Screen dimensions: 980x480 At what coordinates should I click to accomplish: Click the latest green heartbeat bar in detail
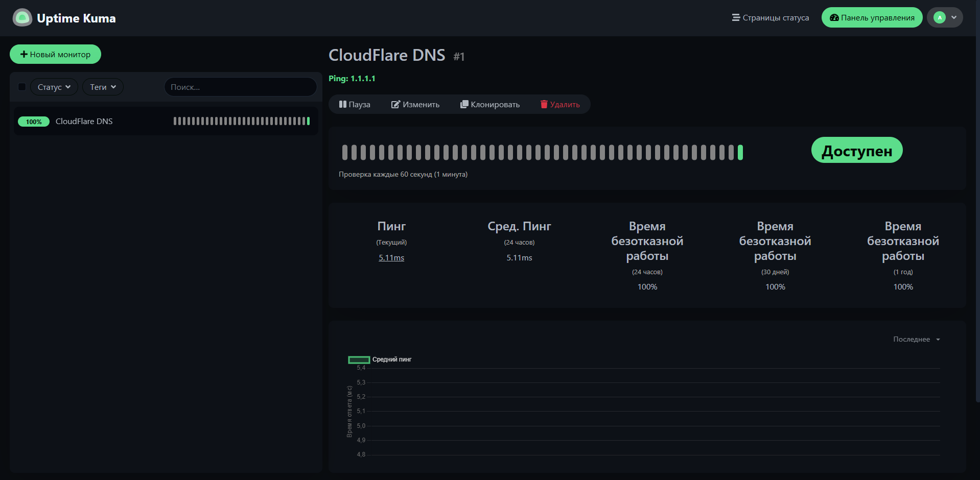click(x=740, y=152)
